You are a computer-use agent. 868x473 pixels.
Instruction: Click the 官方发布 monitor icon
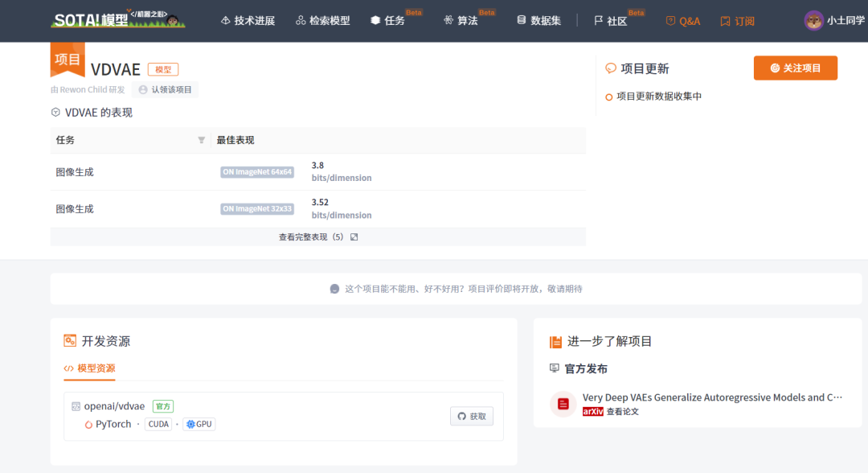tap(554, 368)
